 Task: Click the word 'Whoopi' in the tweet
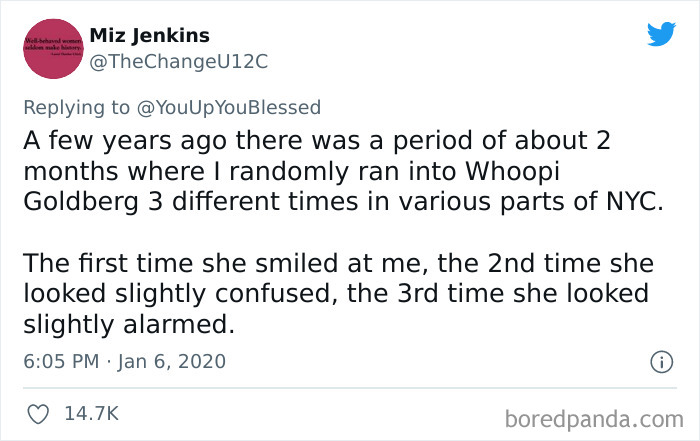(x=559, y=171)
